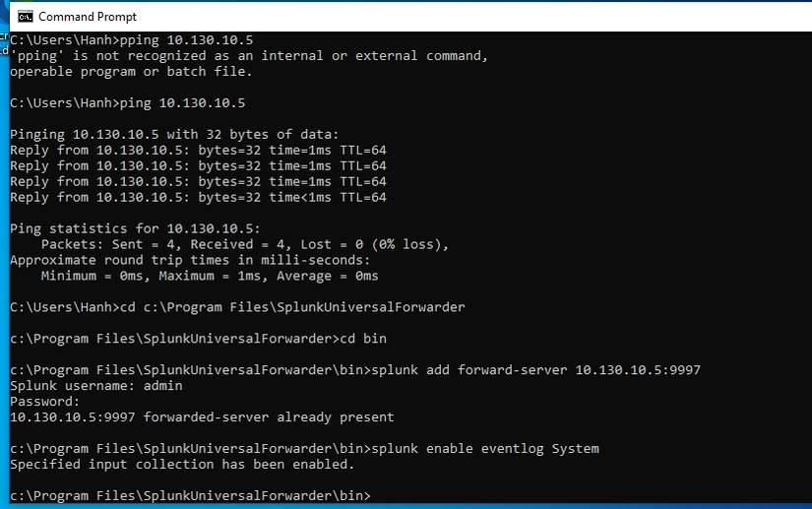Click the Command Prompt title bar text
Image resolution: width=812 pixels, height=509 pixels.
(88, 17)
